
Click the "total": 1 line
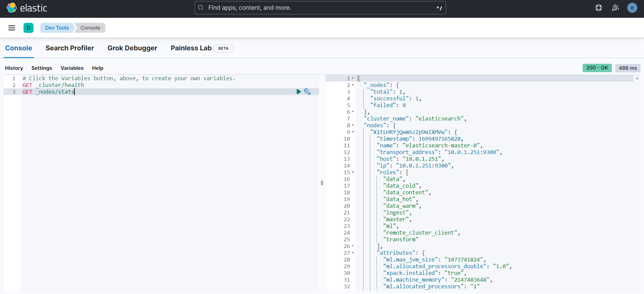pyautogui.click(x=388, y=92)
